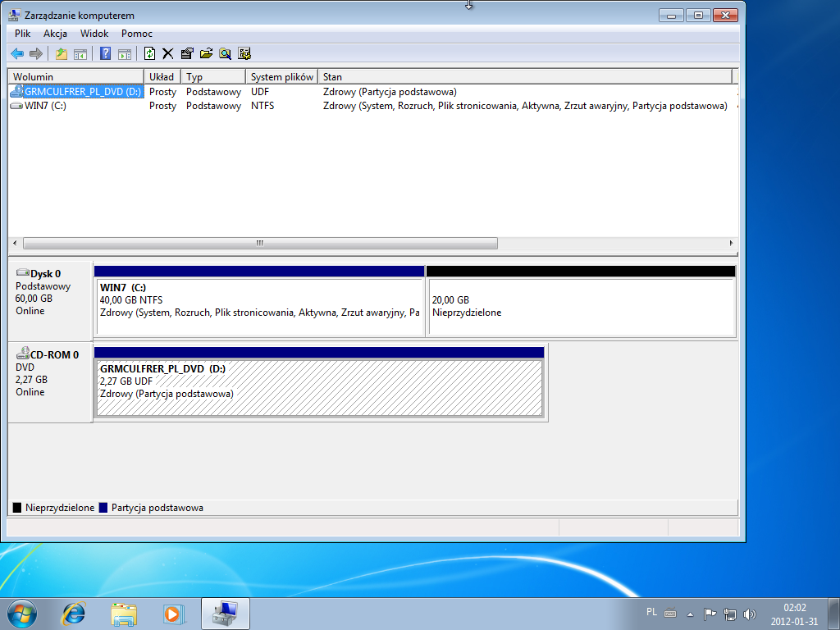Click the settings view toolbar icon
The width and height of the screenshot is (840, 630).
[244, 53]
